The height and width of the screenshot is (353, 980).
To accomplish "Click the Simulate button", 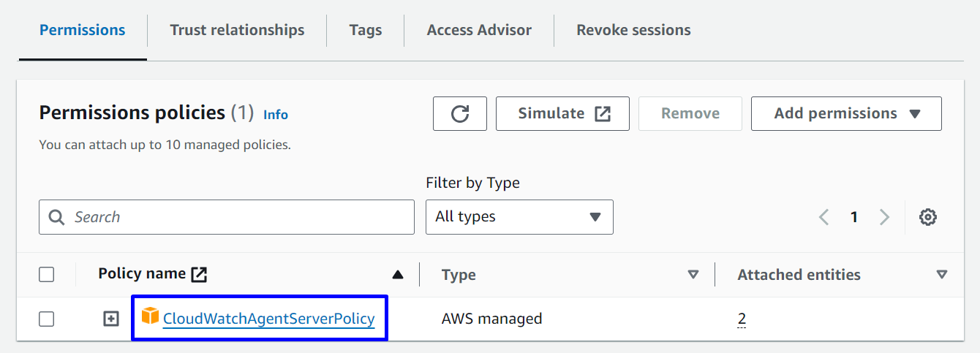I will pyautogui.click(x=562, y=114).
